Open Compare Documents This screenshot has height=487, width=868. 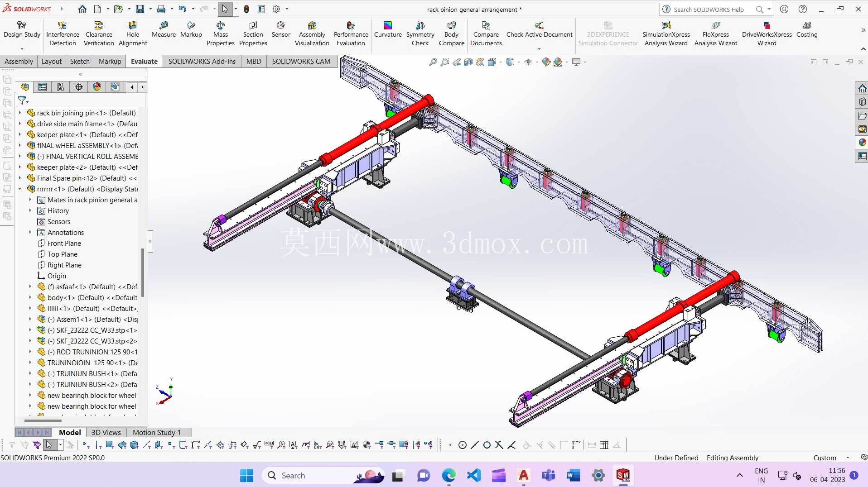click(x=486, y=34)
